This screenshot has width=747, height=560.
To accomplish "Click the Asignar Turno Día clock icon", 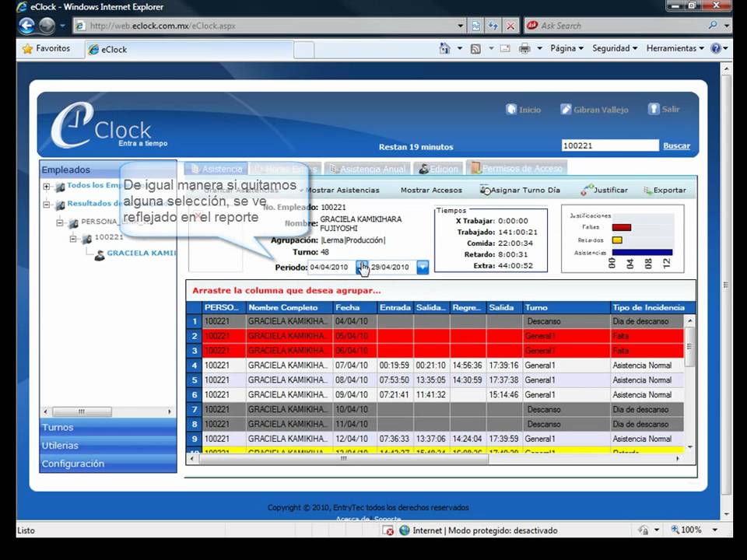I will tap(485, 190).
